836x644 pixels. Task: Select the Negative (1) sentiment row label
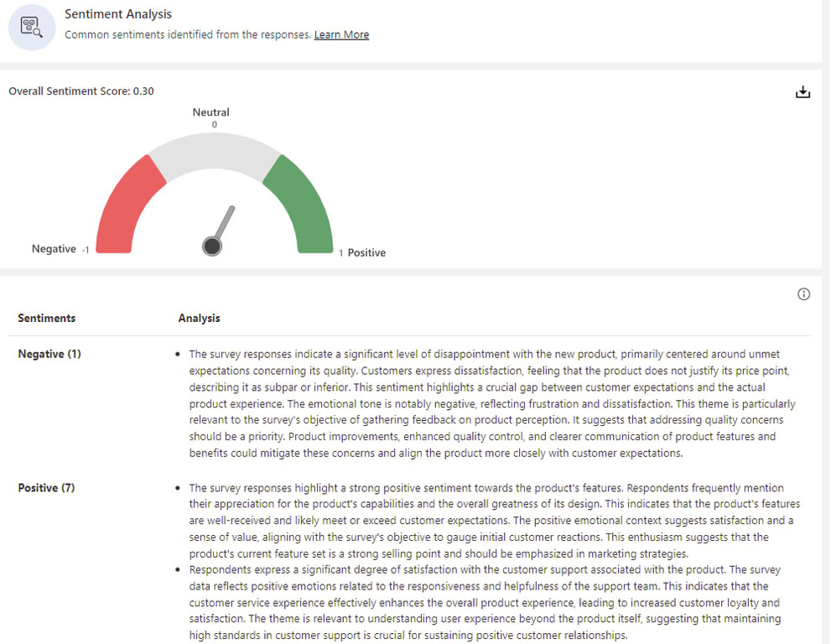(x=49, y=354)
